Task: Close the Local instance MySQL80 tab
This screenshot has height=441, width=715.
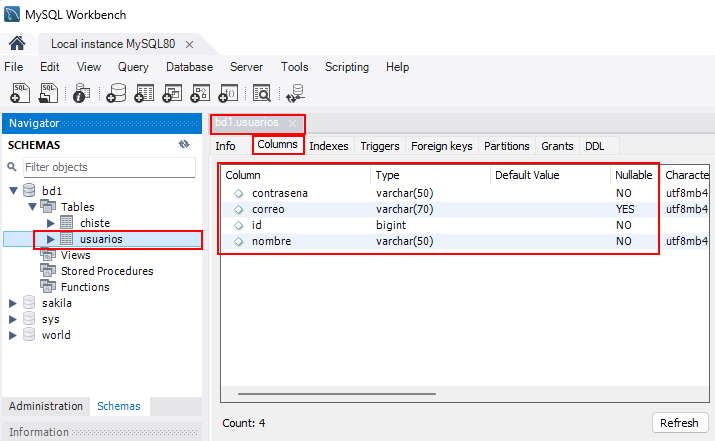Action: pos(190,45)
